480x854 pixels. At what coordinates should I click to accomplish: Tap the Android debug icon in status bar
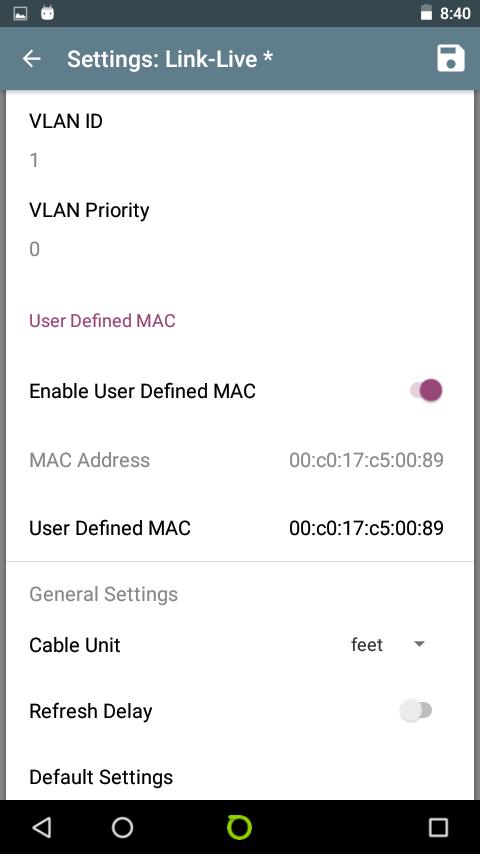(48, 13)
